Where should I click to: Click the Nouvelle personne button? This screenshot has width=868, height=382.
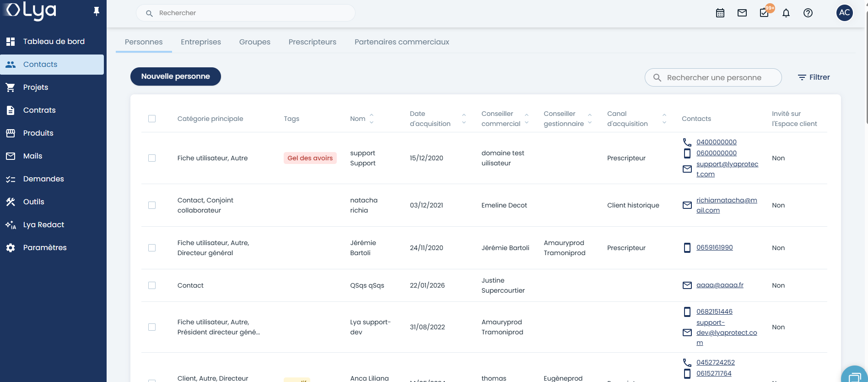(x=175, y=76)
